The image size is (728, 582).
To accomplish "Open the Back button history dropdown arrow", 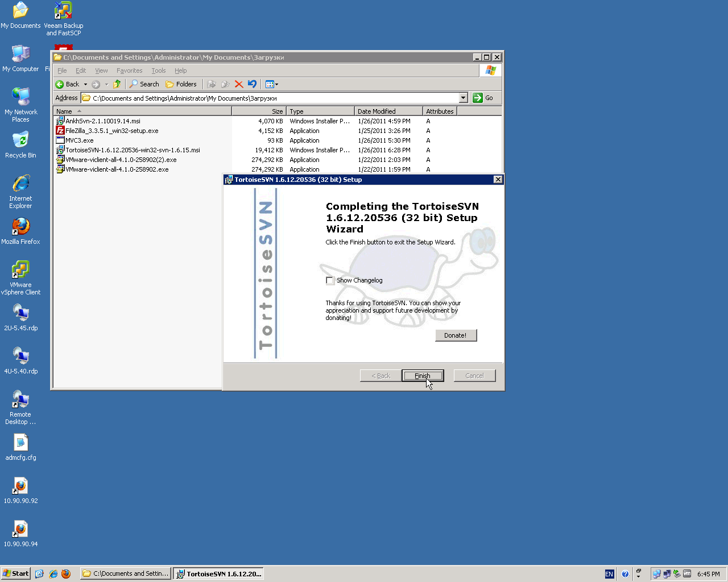I will 85,84.
